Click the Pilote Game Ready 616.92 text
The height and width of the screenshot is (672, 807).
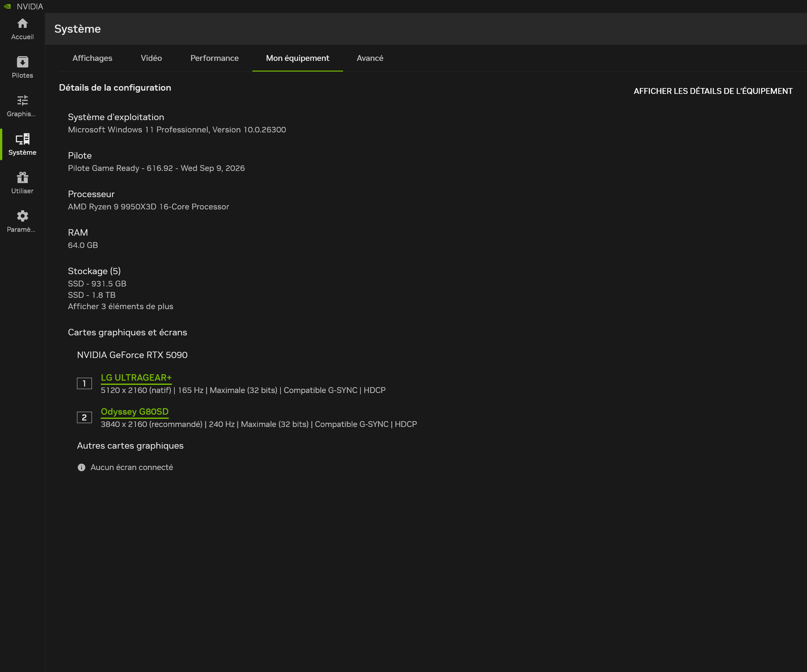156,168
